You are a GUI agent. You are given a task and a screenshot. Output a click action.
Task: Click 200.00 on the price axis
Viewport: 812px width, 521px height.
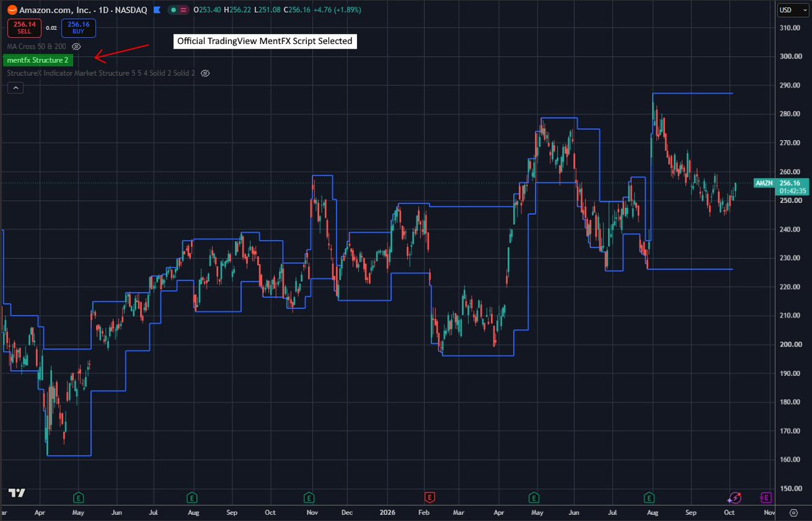point(790,344)
